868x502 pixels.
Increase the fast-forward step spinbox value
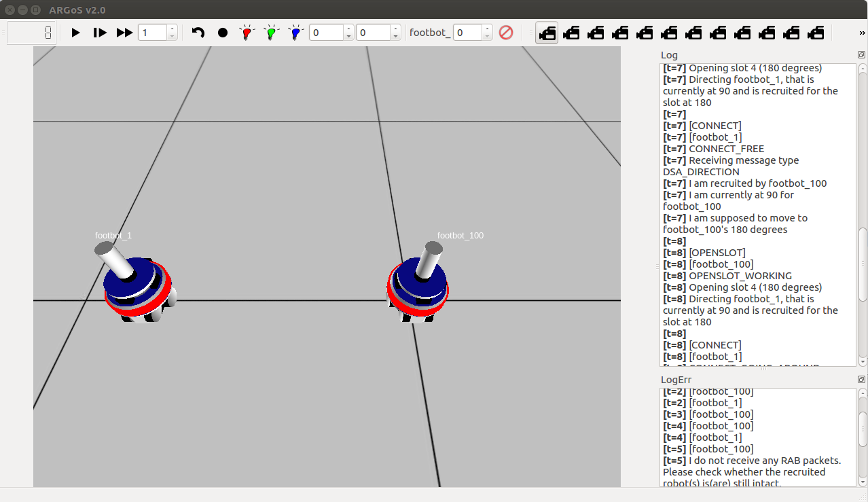pyautogui.click(x=172, y=29)
